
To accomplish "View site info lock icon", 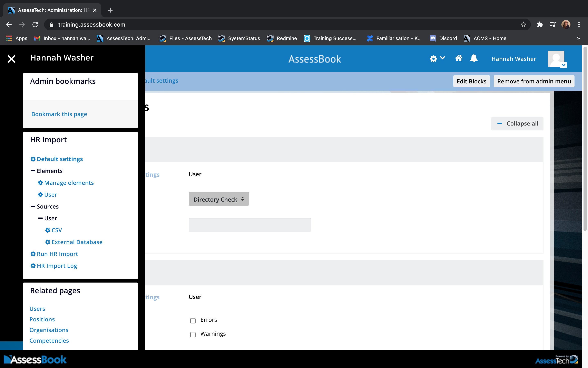I will [x=51, y=25].
